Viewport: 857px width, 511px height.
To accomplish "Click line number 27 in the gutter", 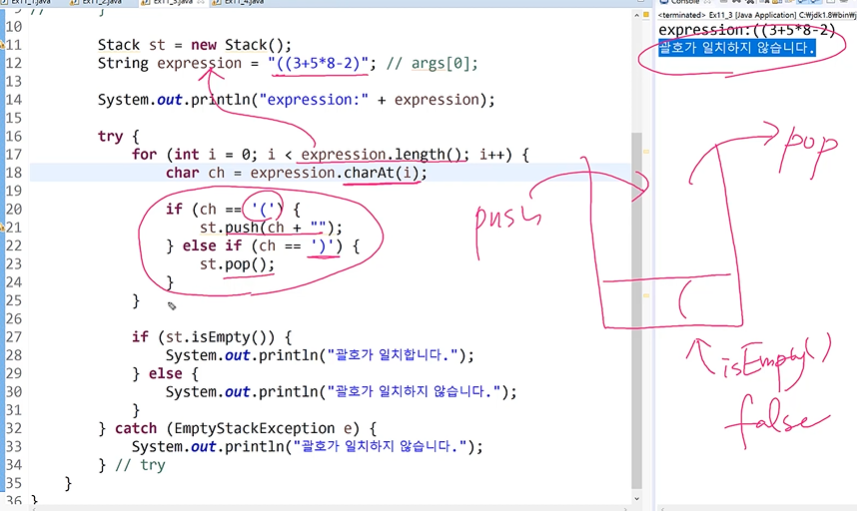I will (14, 337).
